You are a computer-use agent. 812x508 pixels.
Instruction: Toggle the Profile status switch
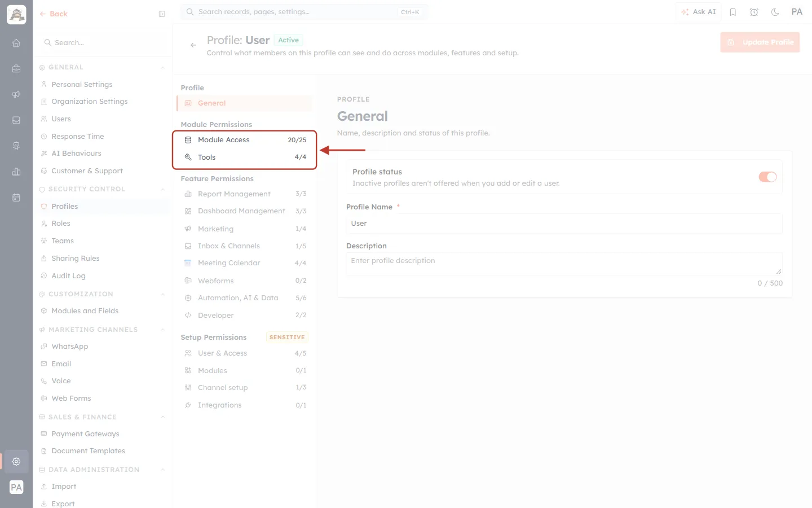pyautogui.click(x=767, y=177)
